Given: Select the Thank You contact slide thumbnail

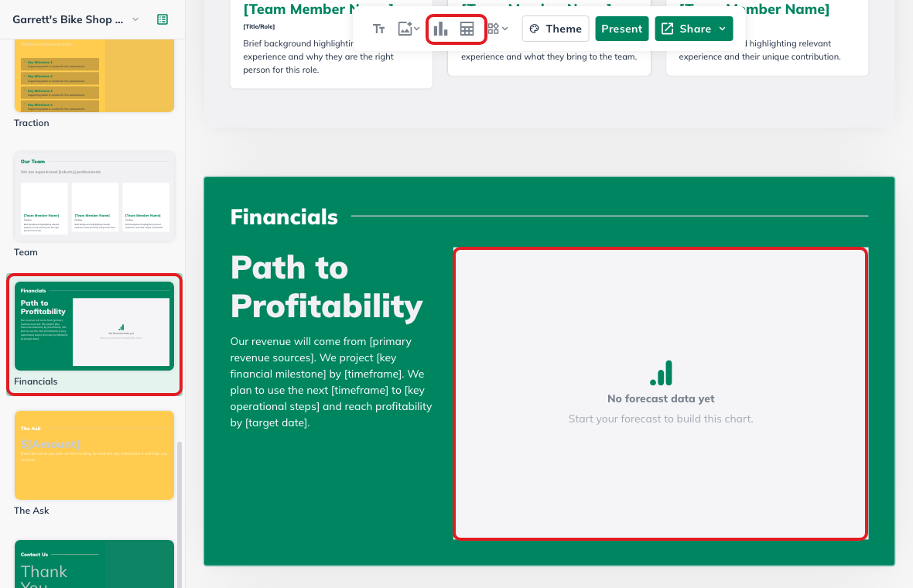Looking at the screenshot, I should pos(94,564).
